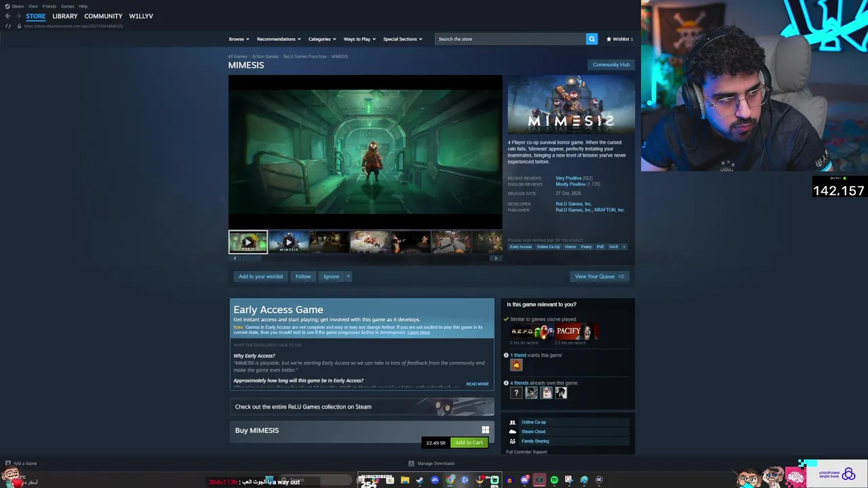
Task: Switch to the COMMUNITY tab
Action: pos(103,16)
